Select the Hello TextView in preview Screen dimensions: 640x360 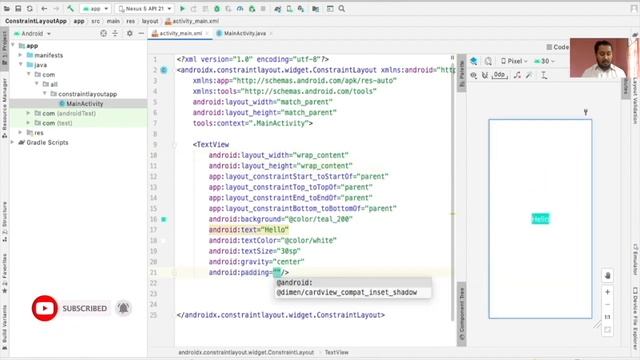[x=540, y=219]
